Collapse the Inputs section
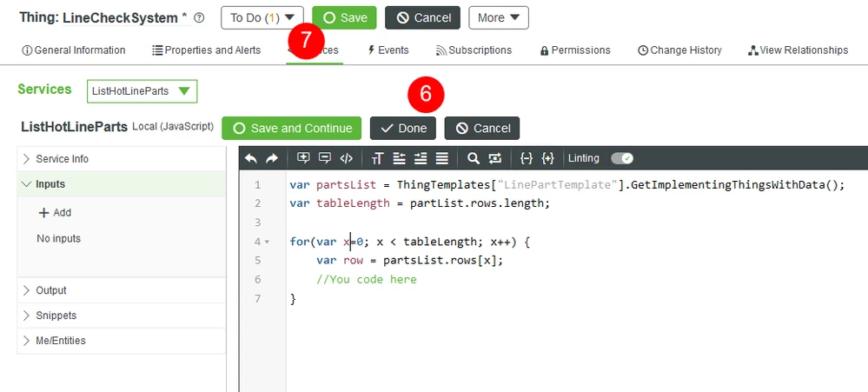Viewport: 868px width, 392px height. (x=122, y=184)
